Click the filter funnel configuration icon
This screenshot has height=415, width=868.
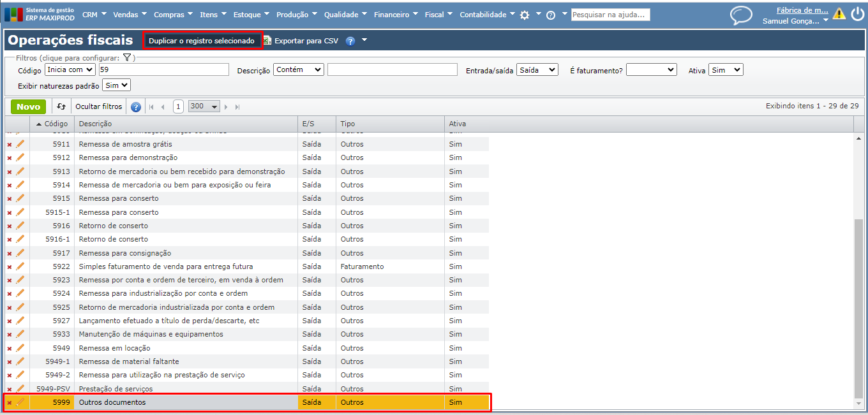[127, 57]
